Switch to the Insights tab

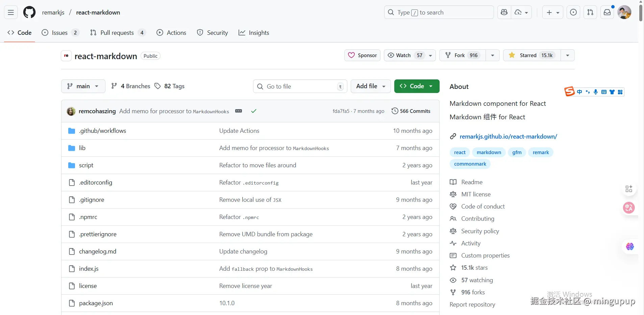[x=254, y=33]
